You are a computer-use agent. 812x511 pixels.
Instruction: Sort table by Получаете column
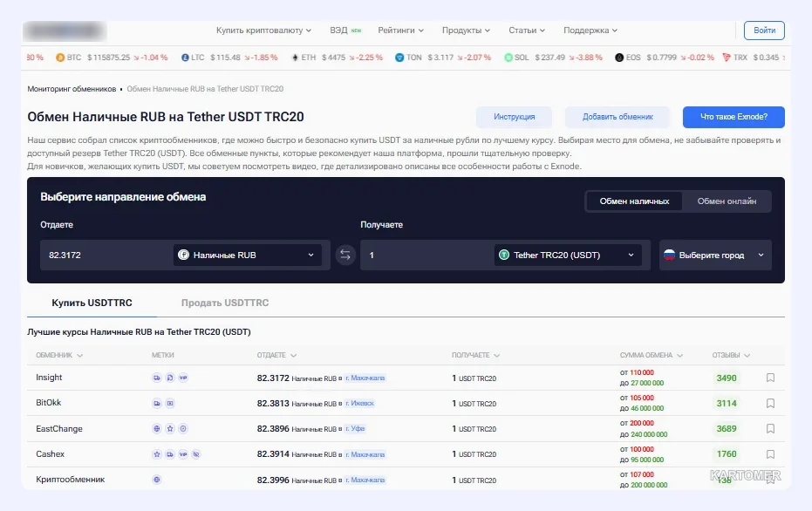475,355
